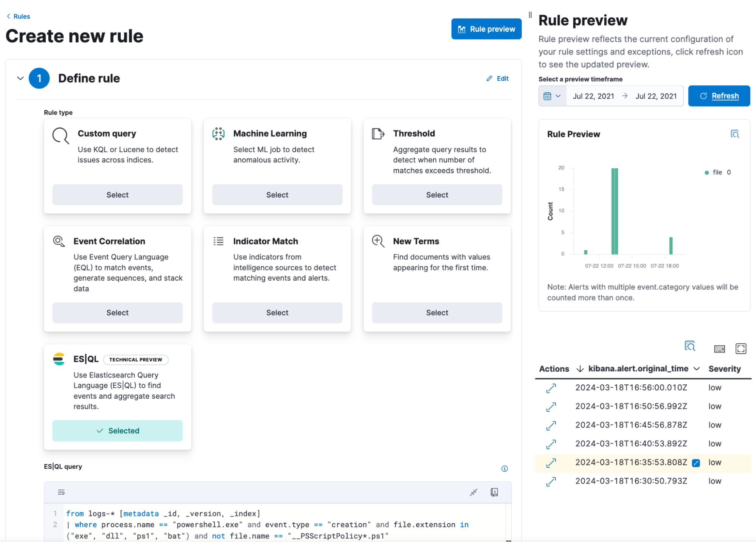Image resolution: width=756 pixels, height=542 pixels.
Task: Open the calendar date picker dropdown
Action: 551,96
